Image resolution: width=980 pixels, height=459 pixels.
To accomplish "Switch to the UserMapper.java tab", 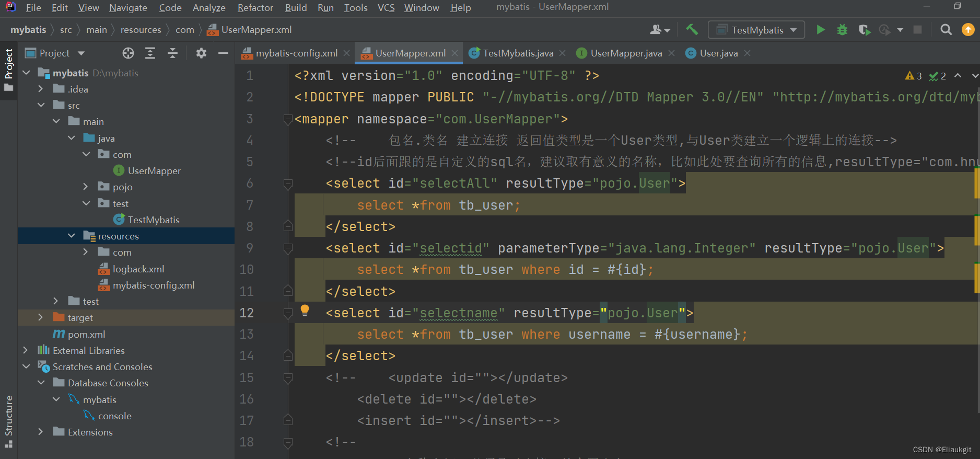I will tap(626, 53).
